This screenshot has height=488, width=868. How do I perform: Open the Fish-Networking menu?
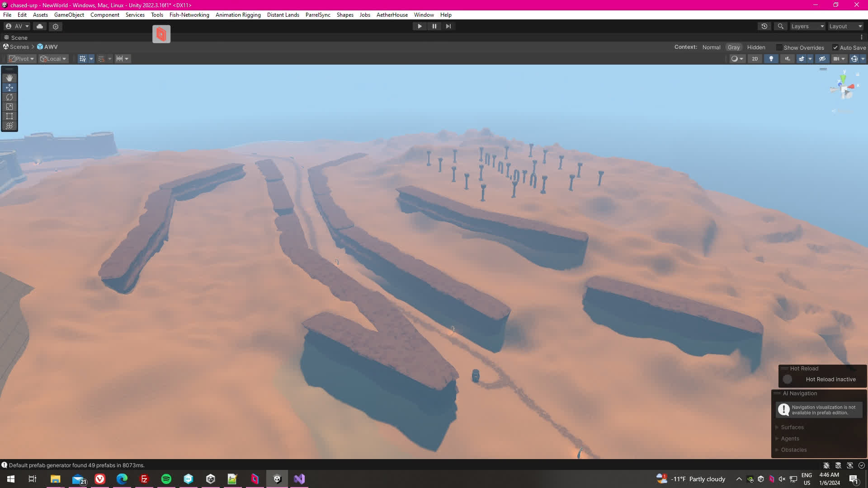(x=189, y=15)
